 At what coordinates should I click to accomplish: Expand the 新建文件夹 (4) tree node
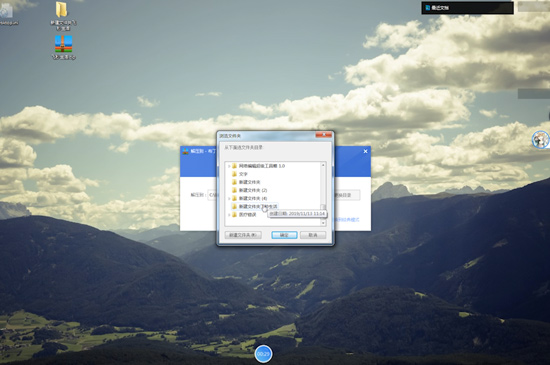point(229,198)
